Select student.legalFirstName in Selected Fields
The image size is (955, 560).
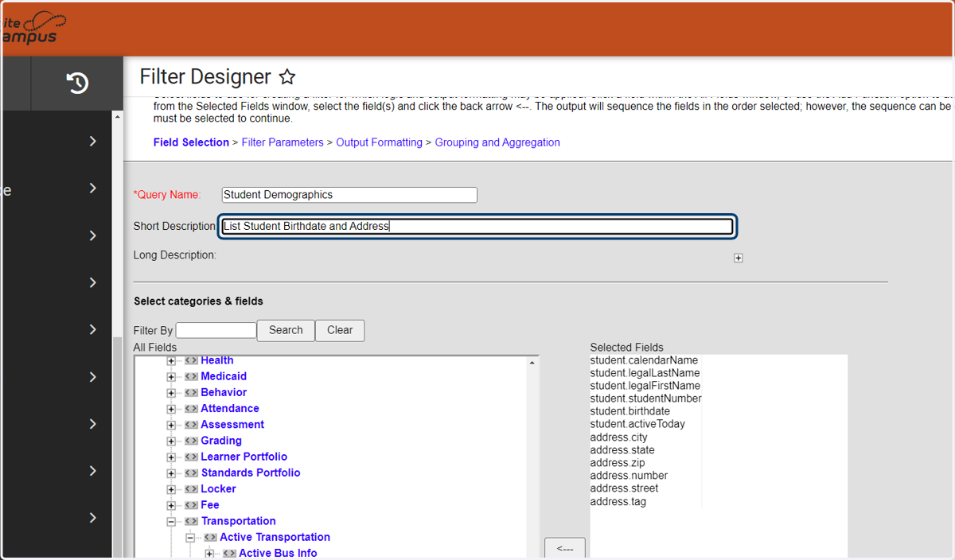point(645,386)
